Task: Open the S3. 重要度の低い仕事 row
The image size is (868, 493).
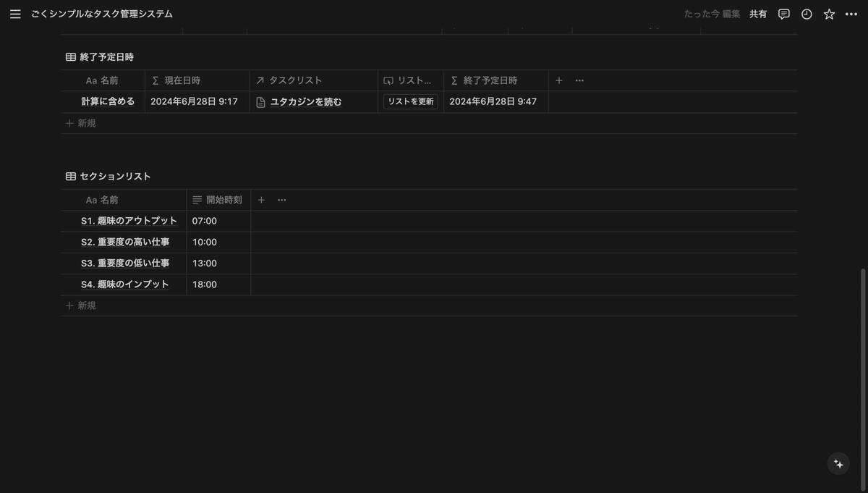Action: click(125, 263)
